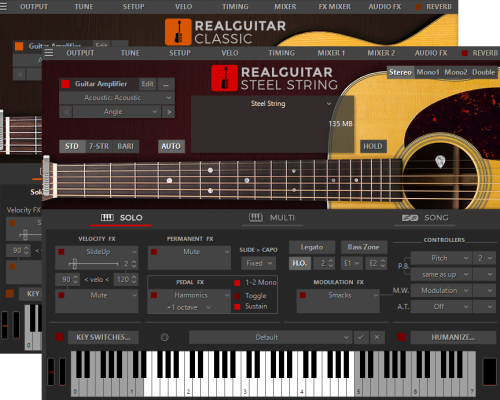
Task: Open the +1 octave dropdown
Action: 189,307
